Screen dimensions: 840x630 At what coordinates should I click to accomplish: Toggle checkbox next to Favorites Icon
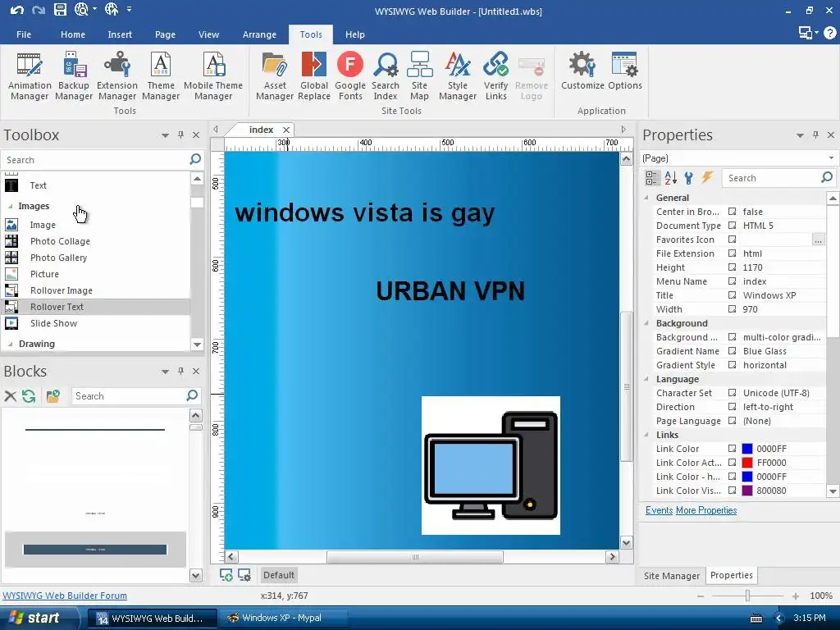(x=732, y=240)
